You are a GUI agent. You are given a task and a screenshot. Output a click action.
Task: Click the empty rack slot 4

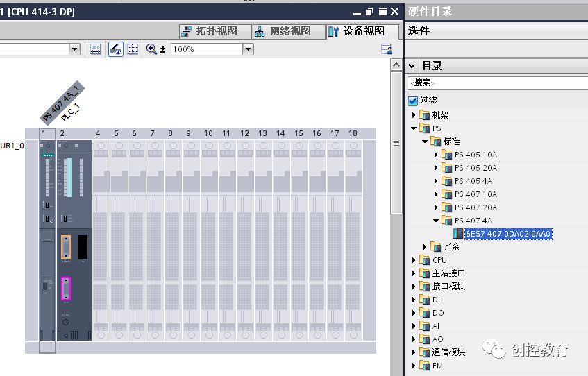click(101, 240)
